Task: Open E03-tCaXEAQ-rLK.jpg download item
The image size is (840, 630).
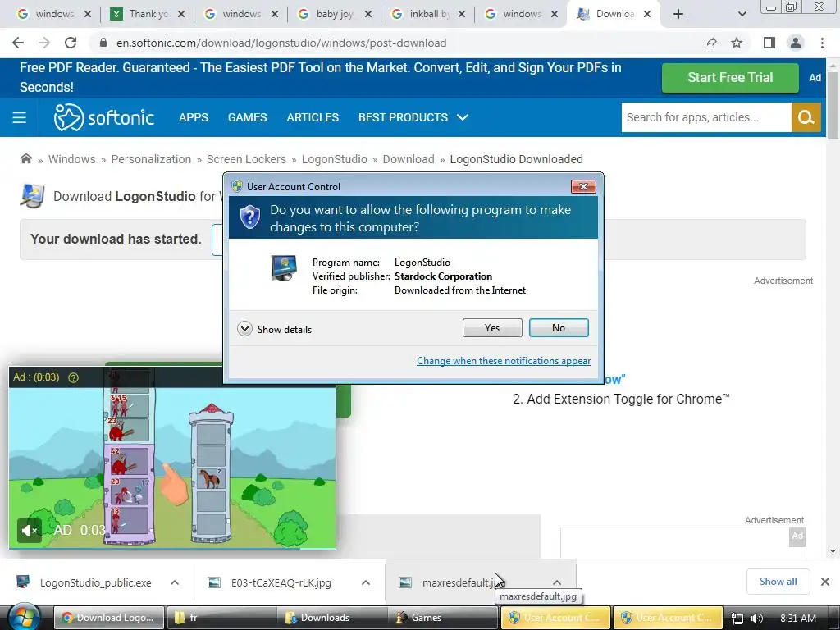Action: coord(281,582)
